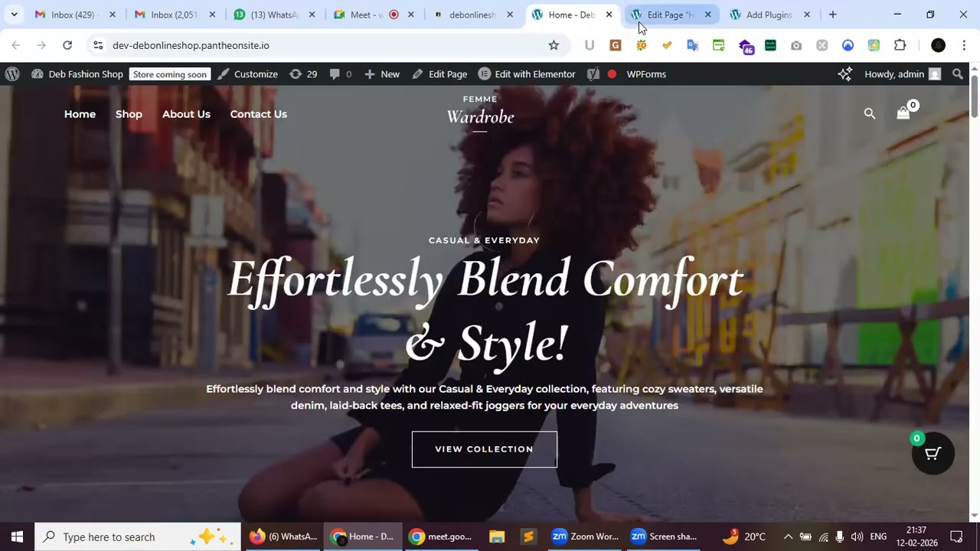The image size is (980, 551).
Task: Click the Store coming soon badge
Action: (x=170, y=74)
